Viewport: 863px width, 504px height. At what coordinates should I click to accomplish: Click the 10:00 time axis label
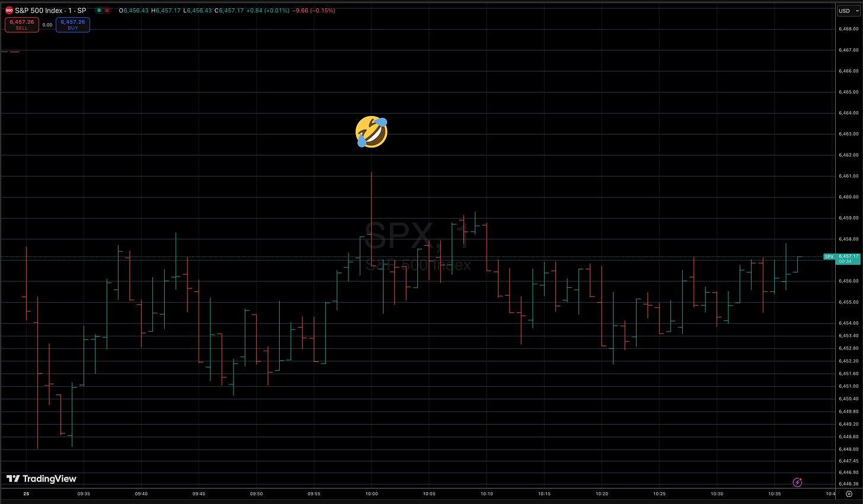click(372, 493)
